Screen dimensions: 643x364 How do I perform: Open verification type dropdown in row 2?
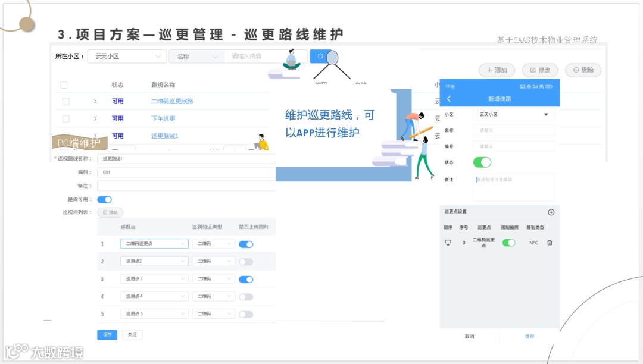[214, 261]
